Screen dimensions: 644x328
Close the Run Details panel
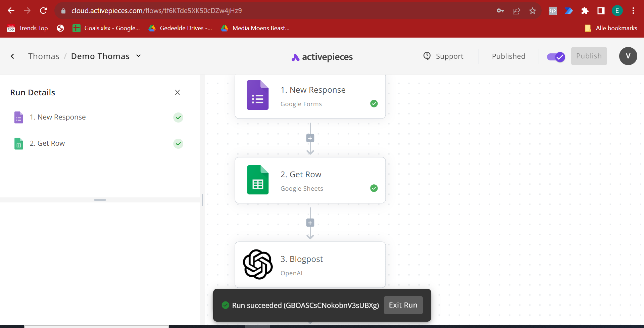(x=178, y=92)
